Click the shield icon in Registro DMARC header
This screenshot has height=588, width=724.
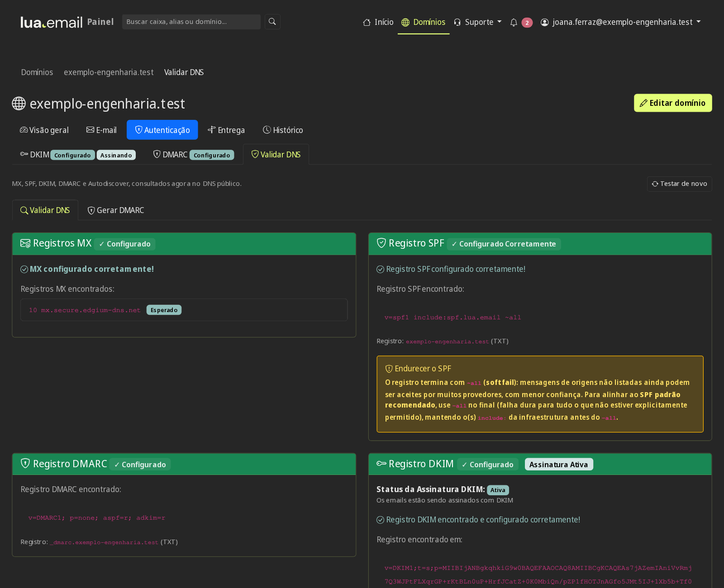(x=25, y=464)
